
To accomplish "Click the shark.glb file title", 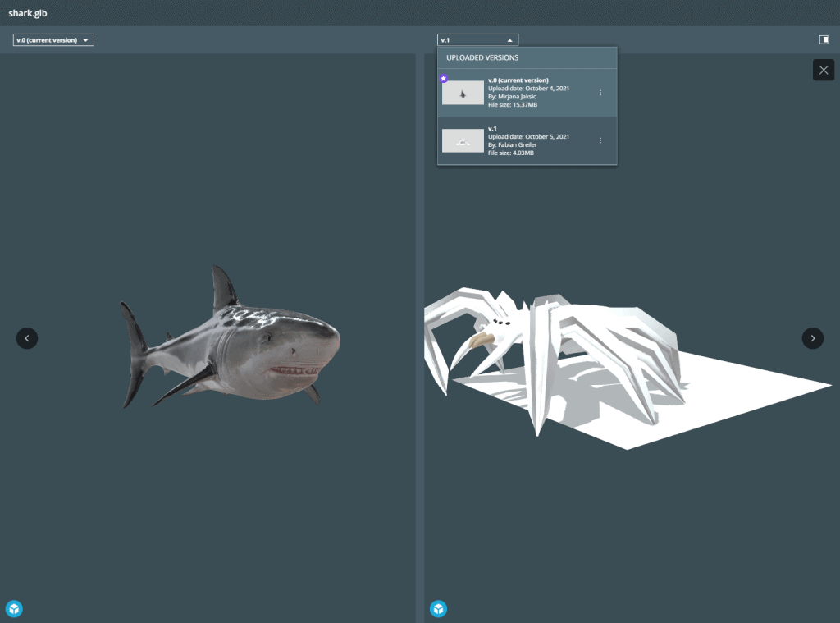I will pyautogui.click(x=28, y=13).
